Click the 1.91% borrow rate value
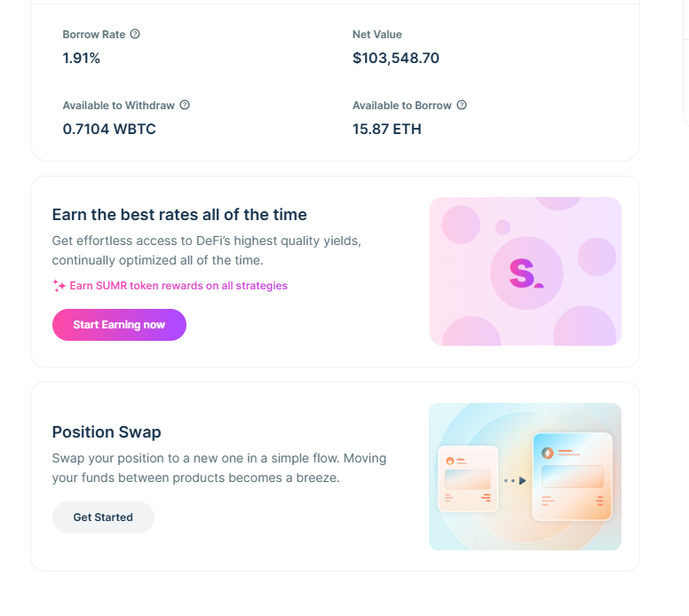 pyautogui.click(x=82, y=59)
